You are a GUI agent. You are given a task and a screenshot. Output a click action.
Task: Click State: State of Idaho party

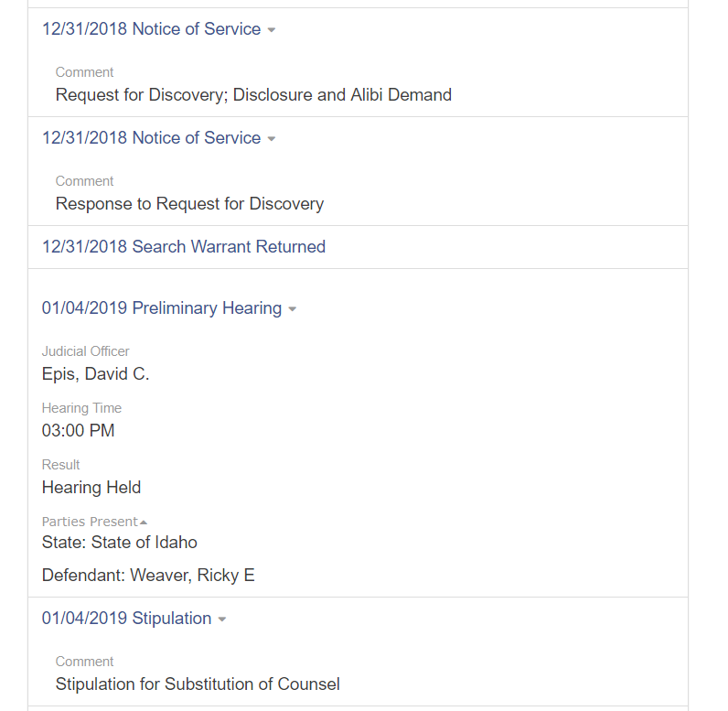point(119,543)
